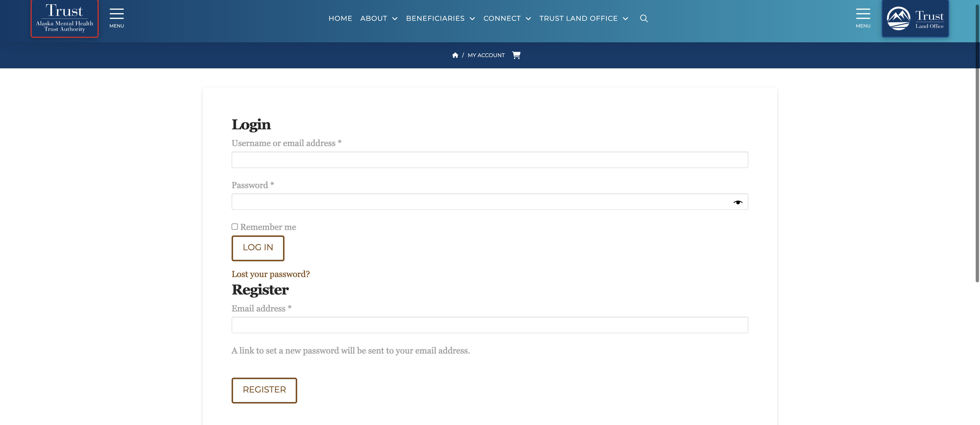Click the Trust Land Office logo

(x=915, y=18)
